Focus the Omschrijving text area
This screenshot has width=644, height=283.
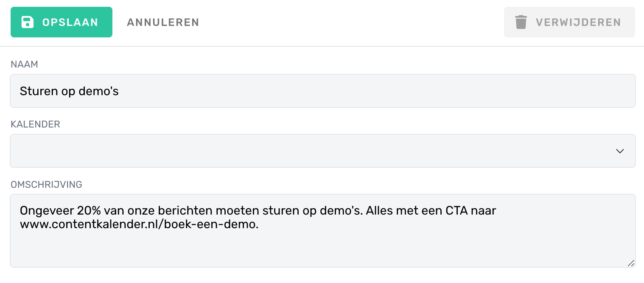323,231
